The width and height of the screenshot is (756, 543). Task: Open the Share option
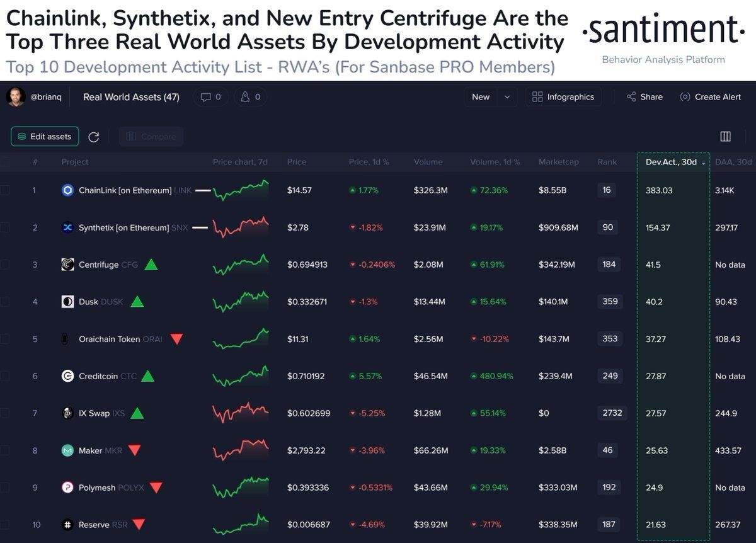(644, 97)
